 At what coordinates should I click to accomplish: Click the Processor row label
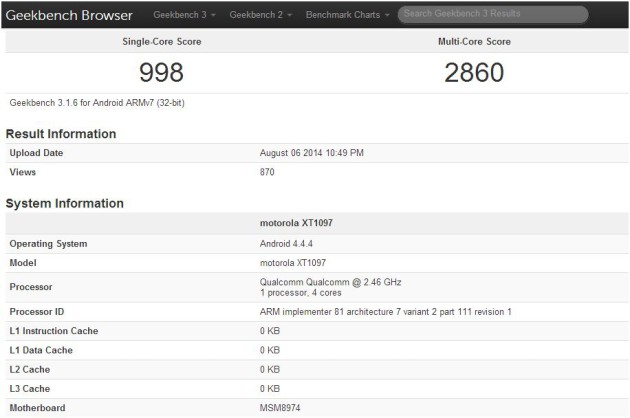[x=31, y=287]
